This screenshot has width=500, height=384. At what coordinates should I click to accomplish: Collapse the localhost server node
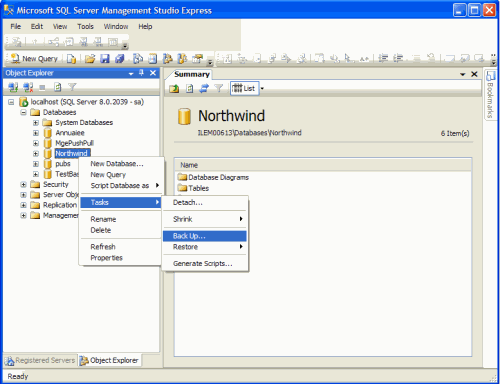[x=11, y=102]
